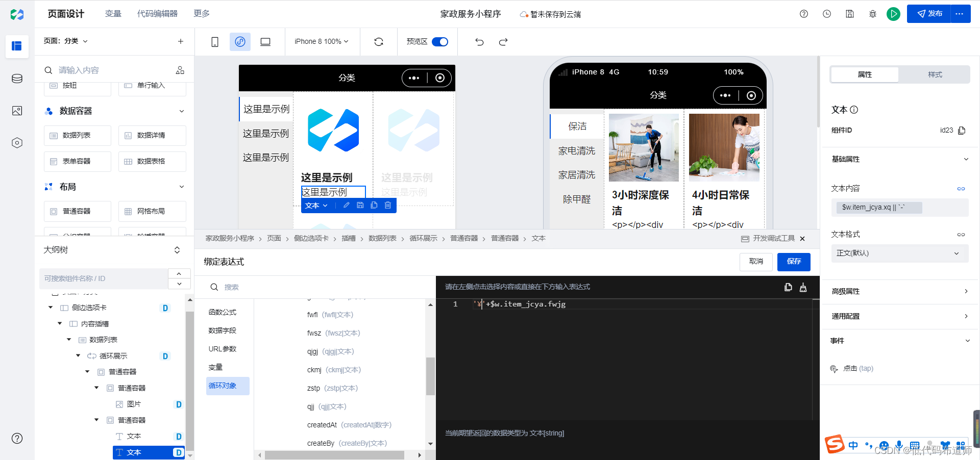Run preview with green play button
Screen dimensions: 980x460
tap(893, 14)
